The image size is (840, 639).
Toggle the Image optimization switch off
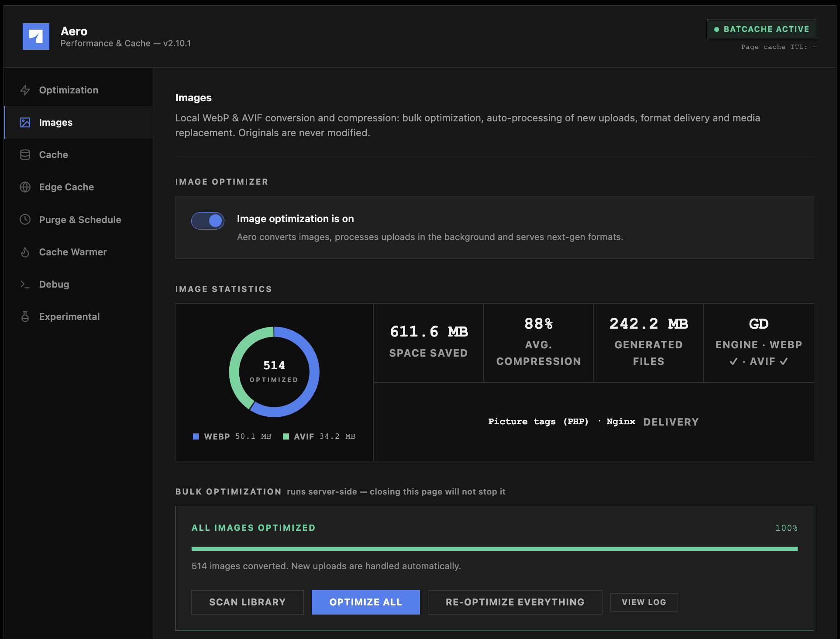(208, 221)
